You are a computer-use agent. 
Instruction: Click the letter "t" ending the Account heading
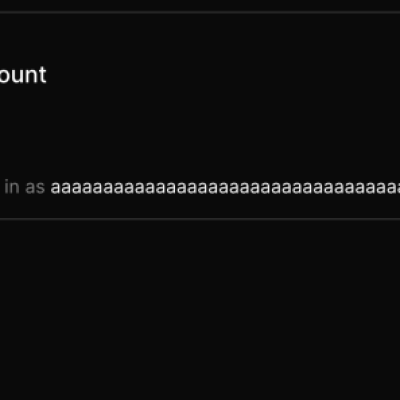tap(42, 75)
